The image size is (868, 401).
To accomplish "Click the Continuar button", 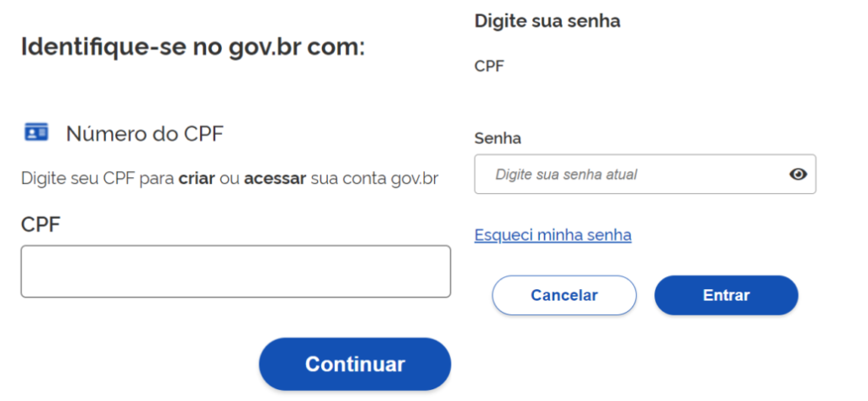I will coord(355,365).
